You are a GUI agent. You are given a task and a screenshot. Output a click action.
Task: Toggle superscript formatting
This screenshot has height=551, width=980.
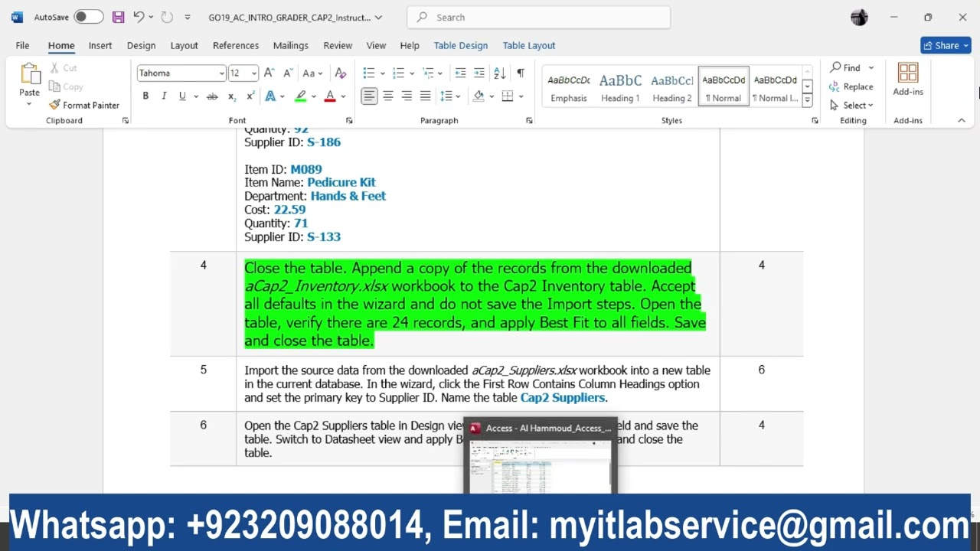[x=250, y=96]
